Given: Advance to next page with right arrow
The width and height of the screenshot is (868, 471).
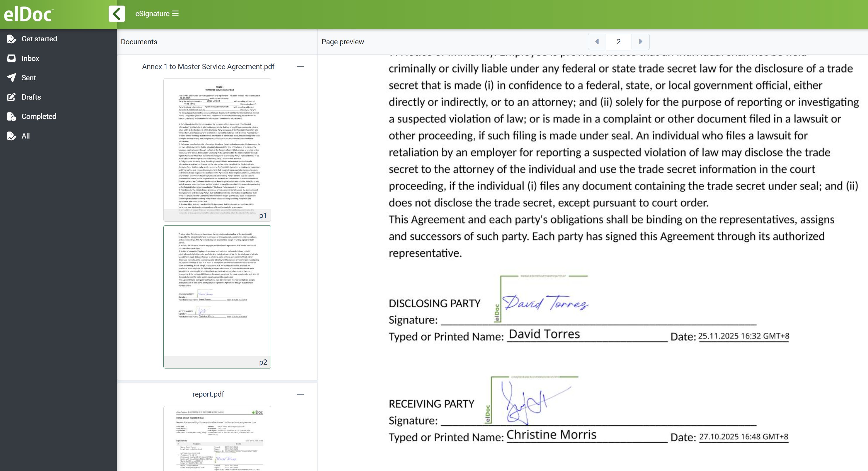Looking at the screenshot, I should point(640,41).
